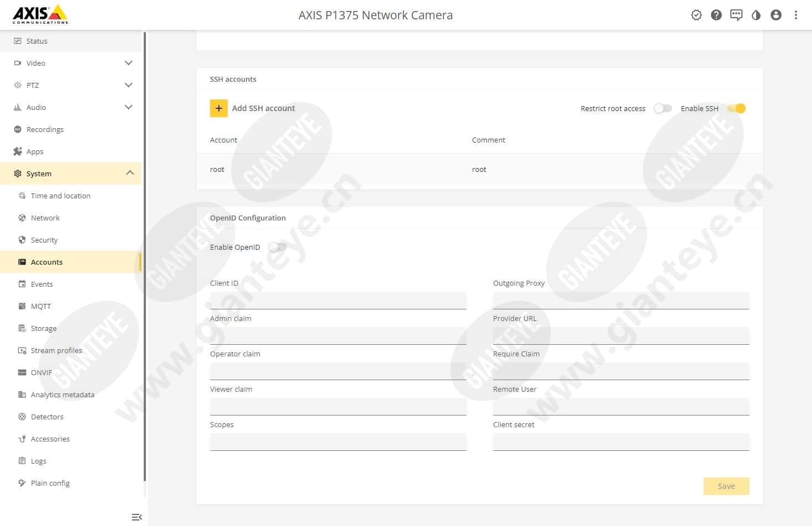Go to Security settings
The height and width of the screenshot is (526, 812).
click(71, 240)
